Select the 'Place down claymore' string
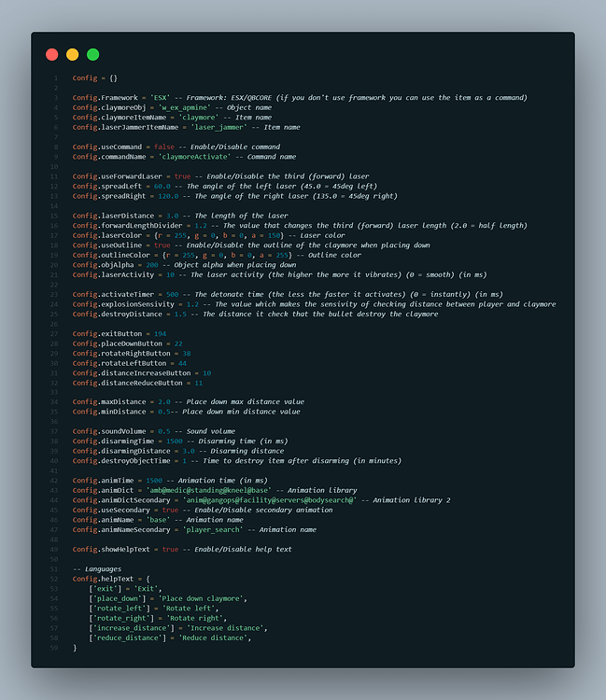Screen dimensions: 606x700 [201, 598]
